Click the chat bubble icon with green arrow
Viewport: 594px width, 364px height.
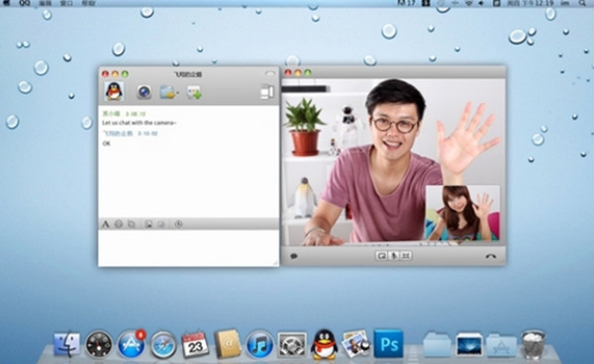click(194, 92)
